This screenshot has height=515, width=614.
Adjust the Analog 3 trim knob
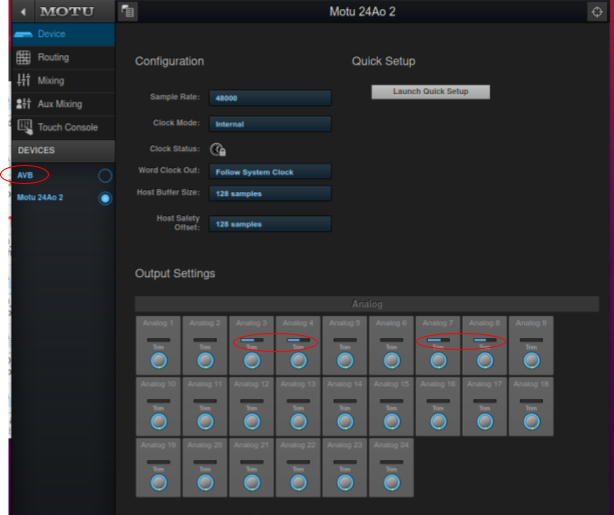point(252,361)
